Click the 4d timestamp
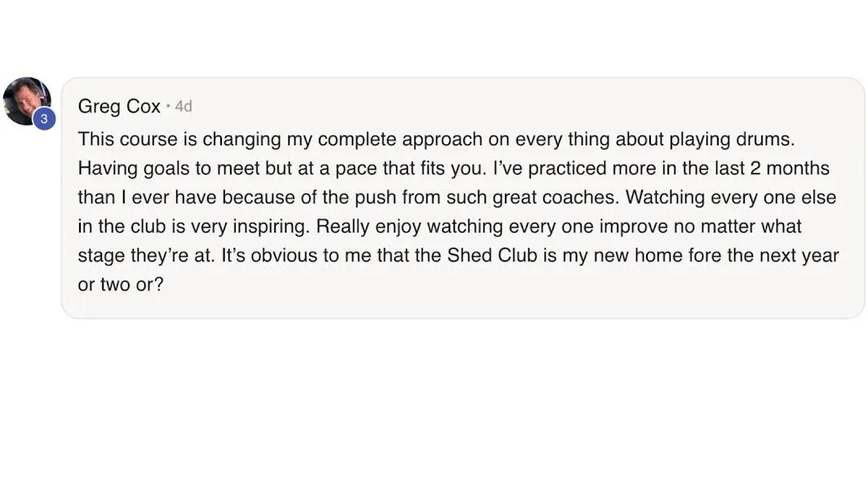Screen dimensions: 868x488 pyautogui.click(x=184, y=106)
